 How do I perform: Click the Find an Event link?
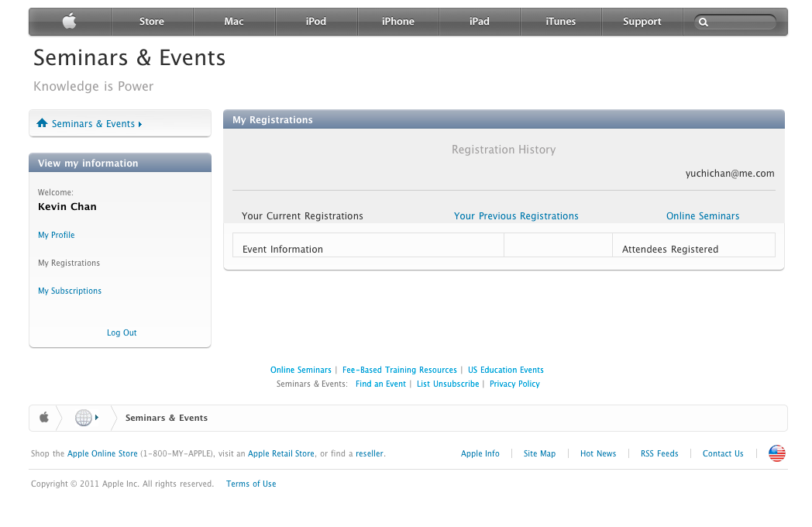pos(380,384)
